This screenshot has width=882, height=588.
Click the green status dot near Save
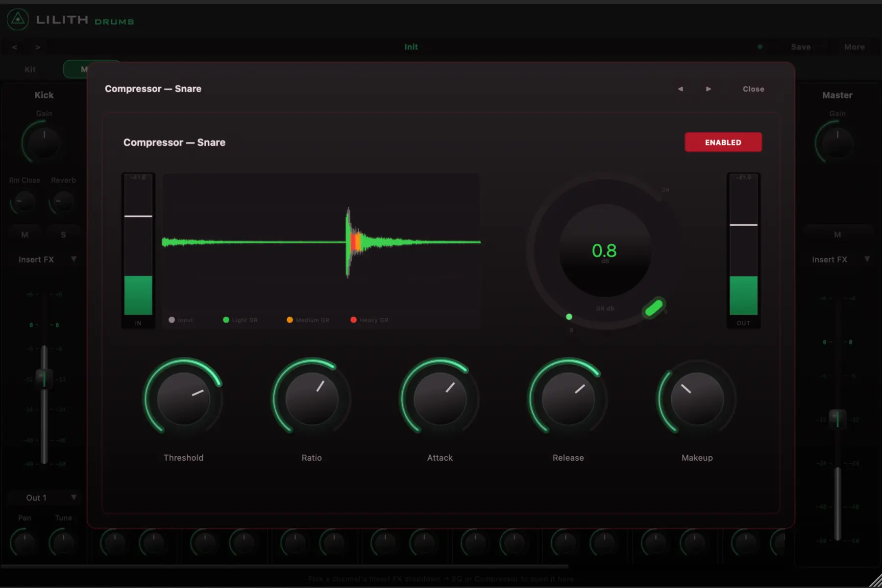(760, 47)
